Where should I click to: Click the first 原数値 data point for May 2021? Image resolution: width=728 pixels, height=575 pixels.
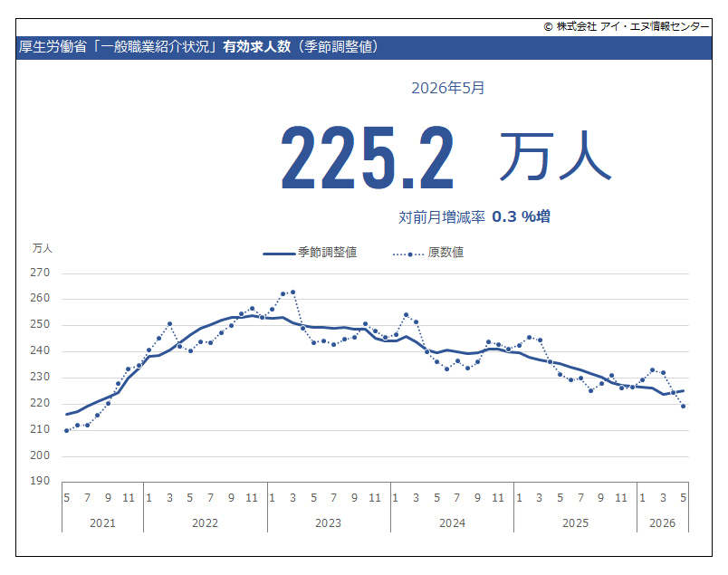pyautogui.click(x=67, y=431)
